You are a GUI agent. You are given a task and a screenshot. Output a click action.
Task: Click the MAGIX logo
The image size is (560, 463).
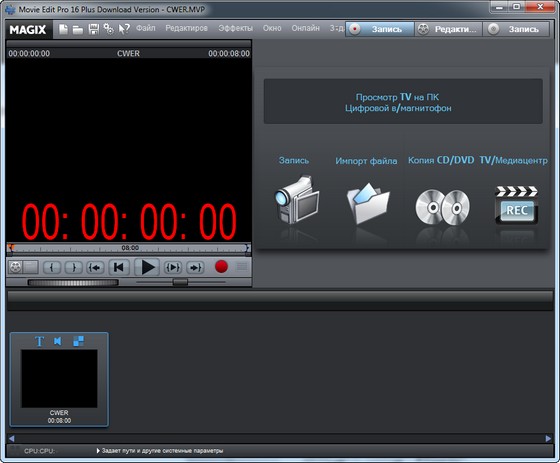point(28,30)
